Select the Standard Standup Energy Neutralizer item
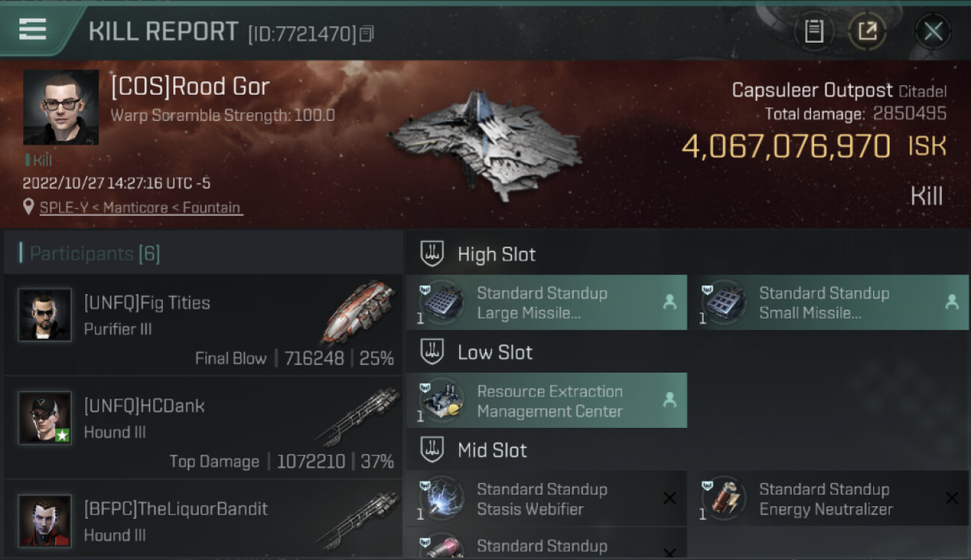Viewport: 971px width, 560px height. (828, 499)
